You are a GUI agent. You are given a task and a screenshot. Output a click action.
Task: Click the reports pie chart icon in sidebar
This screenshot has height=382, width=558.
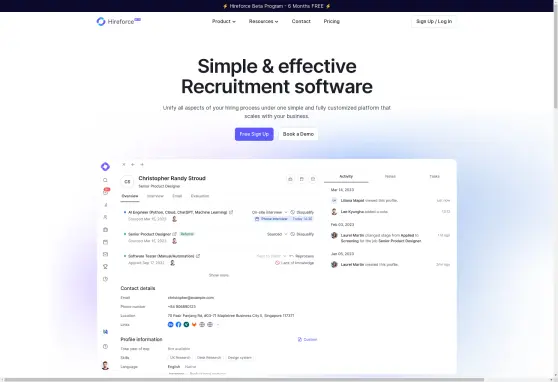(105, 279)
